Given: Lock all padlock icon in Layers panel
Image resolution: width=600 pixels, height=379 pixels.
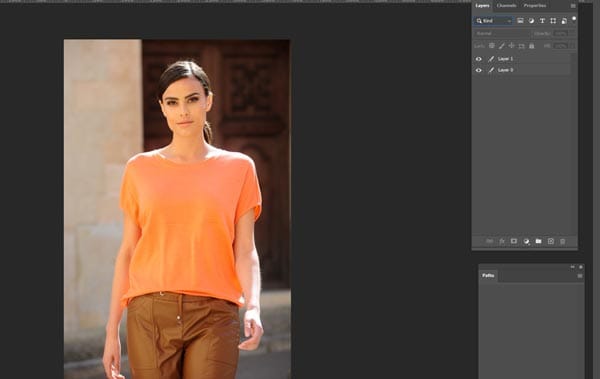Looking at the screenshot, I should pyautogui.click(x=532, y=46).
